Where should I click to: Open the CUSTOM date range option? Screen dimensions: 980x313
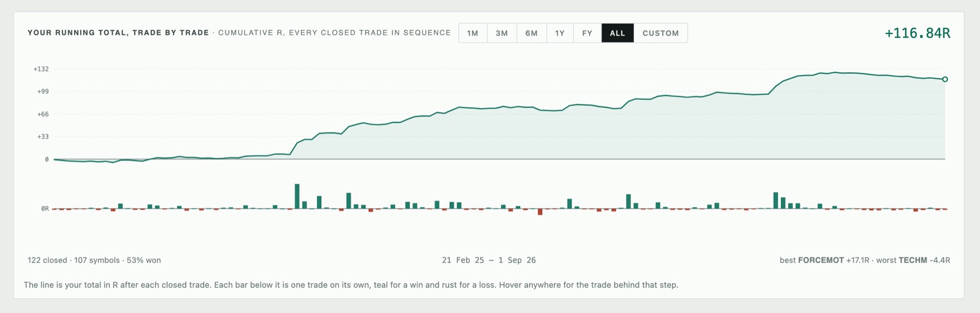click(x=660, y=33)
